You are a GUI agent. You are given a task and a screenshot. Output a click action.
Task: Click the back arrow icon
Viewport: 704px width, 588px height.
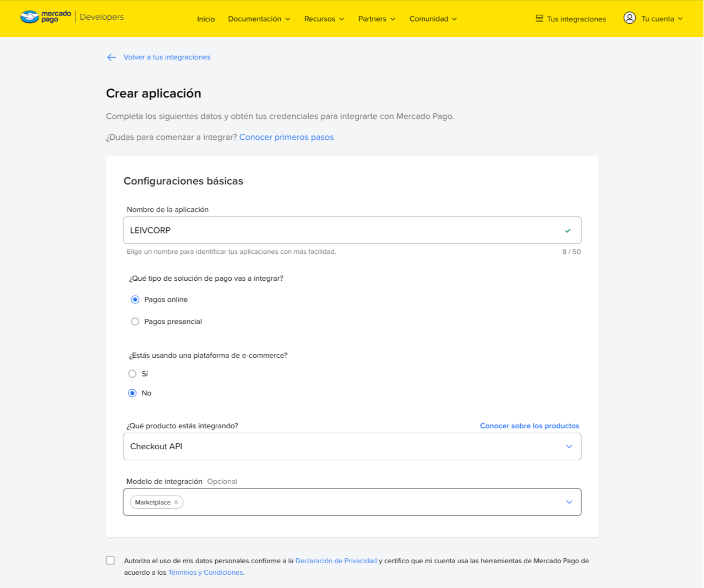[112, 57]
